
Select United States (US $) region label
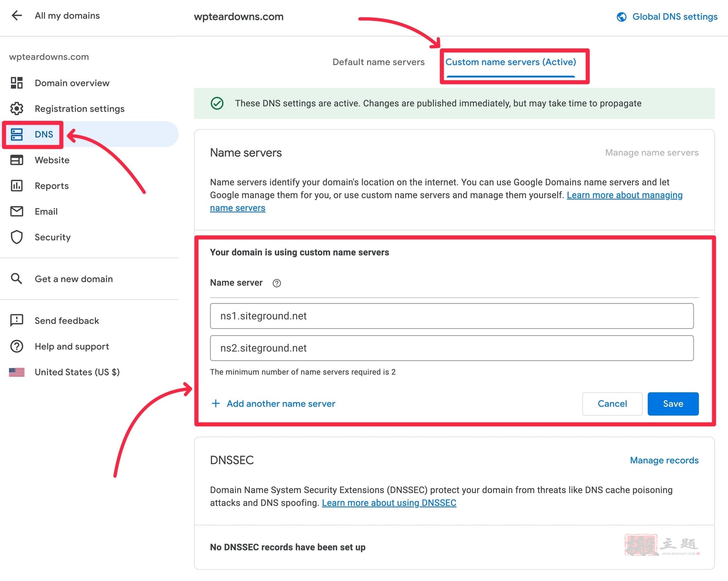77,372
